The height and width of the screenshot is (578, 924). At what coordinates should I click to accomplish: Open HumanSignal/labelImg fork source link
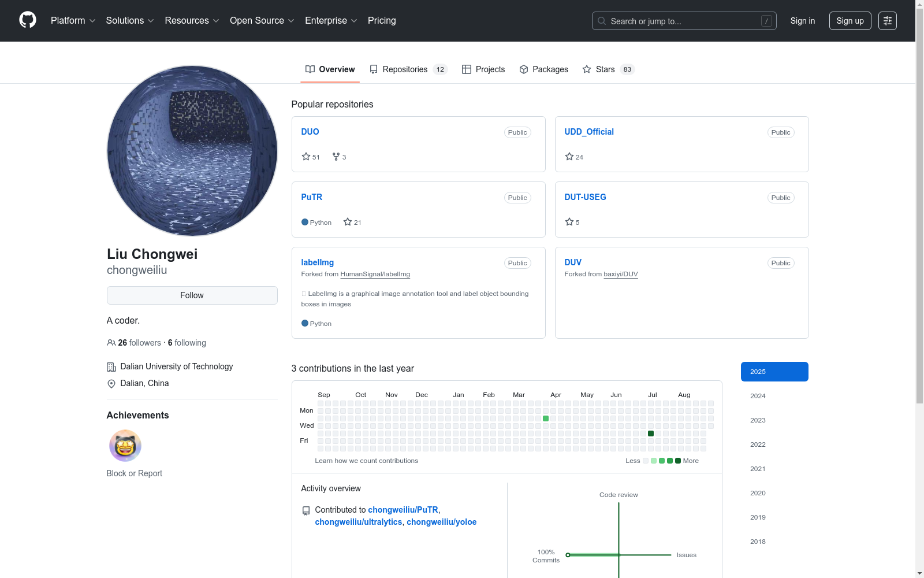pyautogui.click(x=375, y=274)
